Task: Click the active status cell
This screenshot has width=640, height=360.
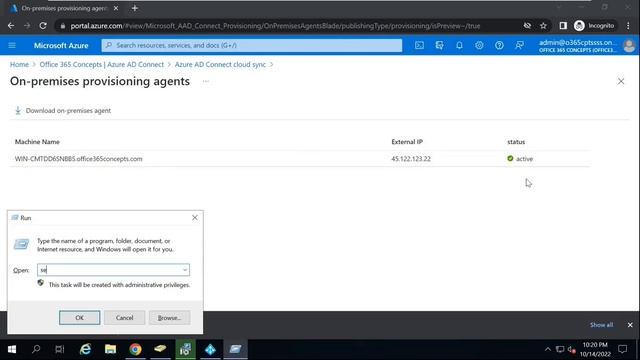Action: [x=520, y=159]
